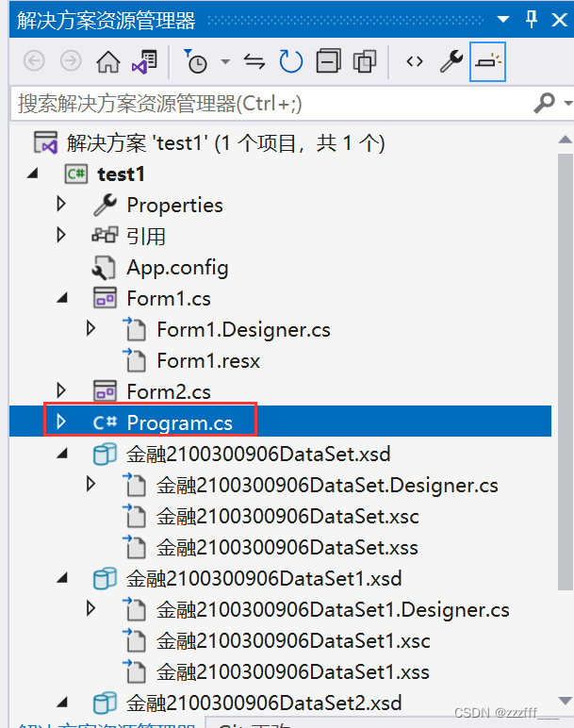Collapse the Form1.cs node
574x728 pixels.
click(x=62, y=298)
